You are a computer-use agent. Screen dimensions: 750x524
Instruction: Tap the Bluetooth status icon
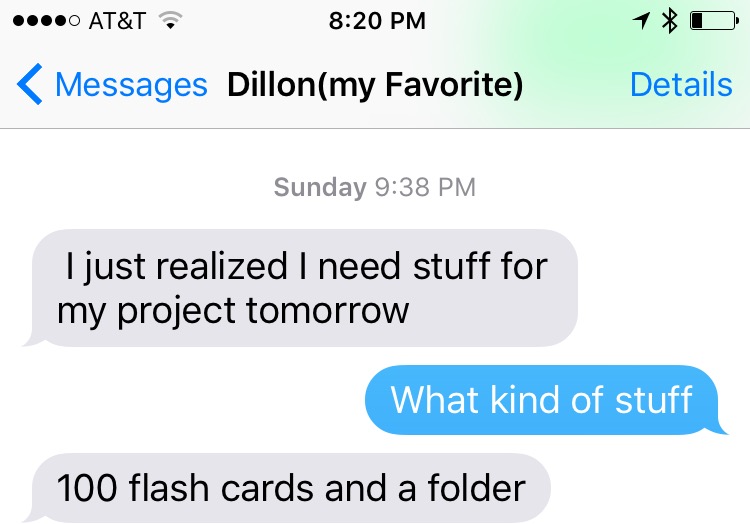coord(670,21)
